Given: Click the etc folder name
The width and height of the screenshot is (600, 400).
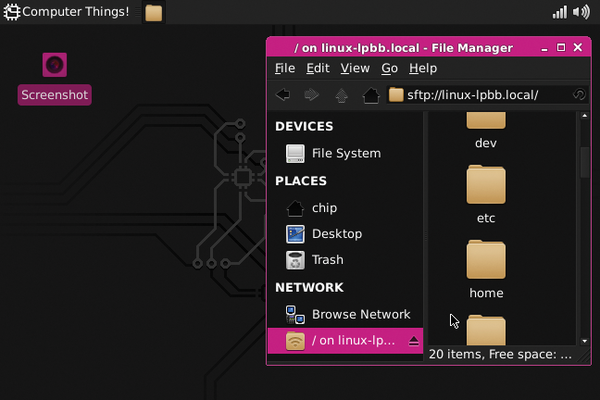Looking at the screenshot, I should coord(486,218).
